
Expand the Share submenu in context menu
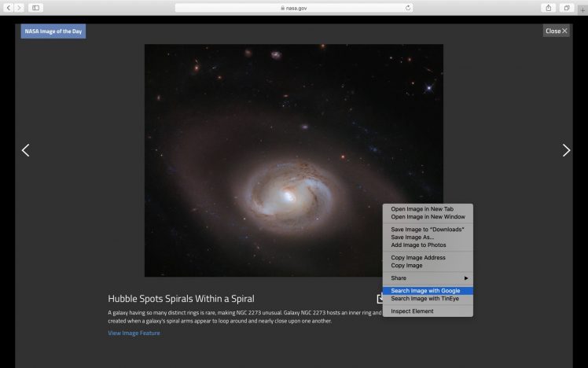coord(428,278)
